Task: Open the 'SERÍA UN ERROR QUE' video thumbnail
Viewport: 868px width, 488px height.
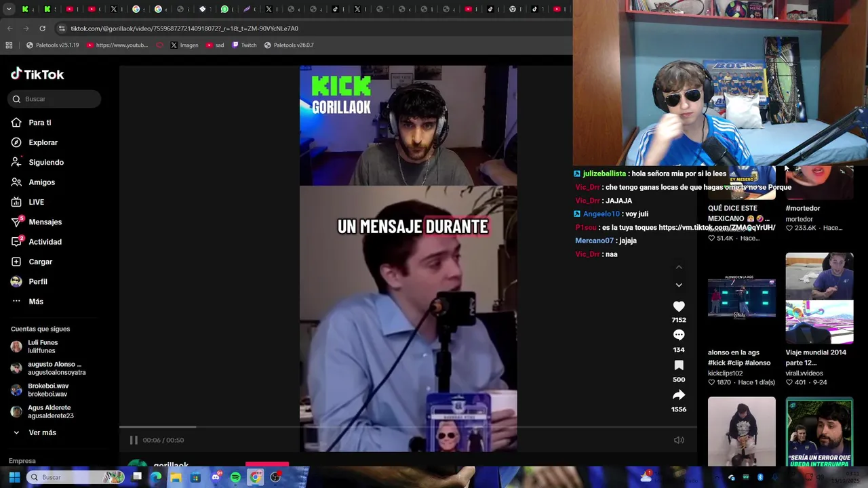Action: click(819, 432)
